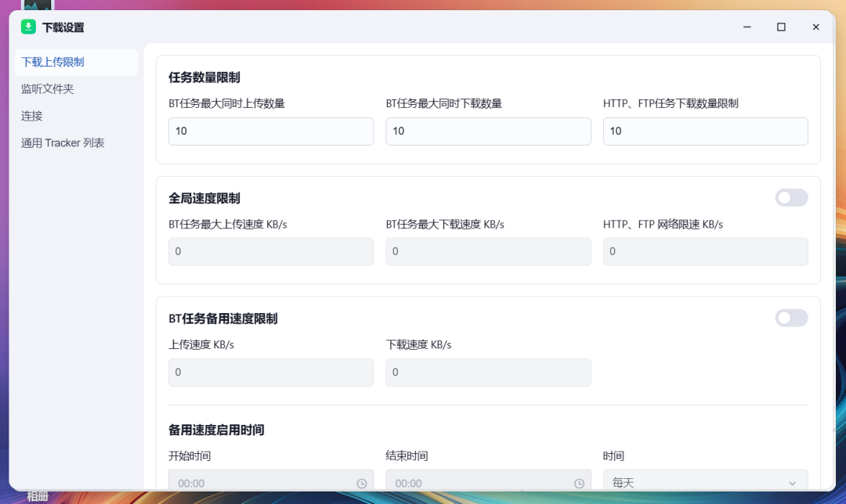Click the backup 上传速度 KB/s field

point(271,373)
